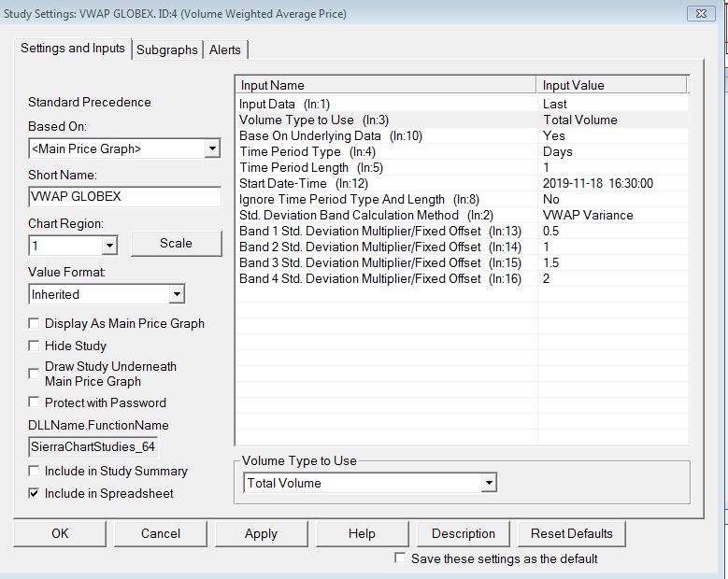Click Reset Defaults button
Image resolution: width=728 pixels, height=579 pixels.
coord(571,533)
